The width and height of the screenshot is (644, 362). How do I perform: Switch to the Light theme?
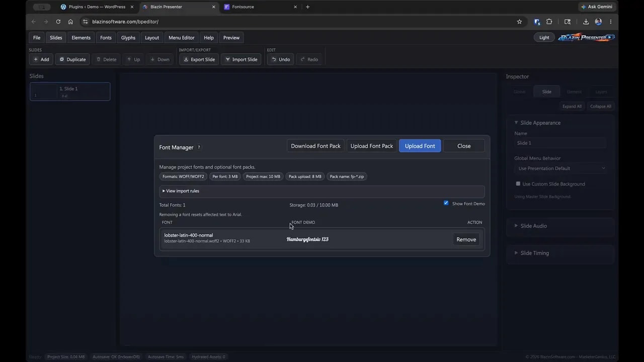click(x=544, y=38)
